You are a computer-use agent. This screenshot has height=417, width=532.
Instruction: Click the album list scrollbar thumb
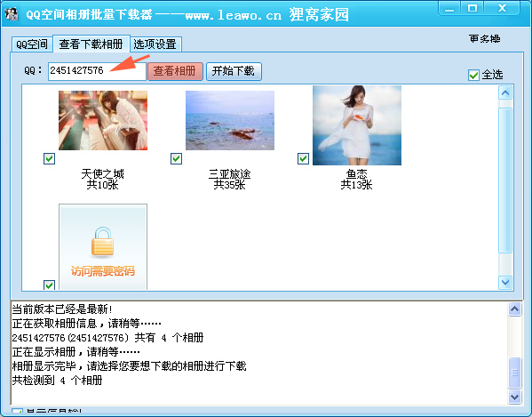click(x=505, y=180)
